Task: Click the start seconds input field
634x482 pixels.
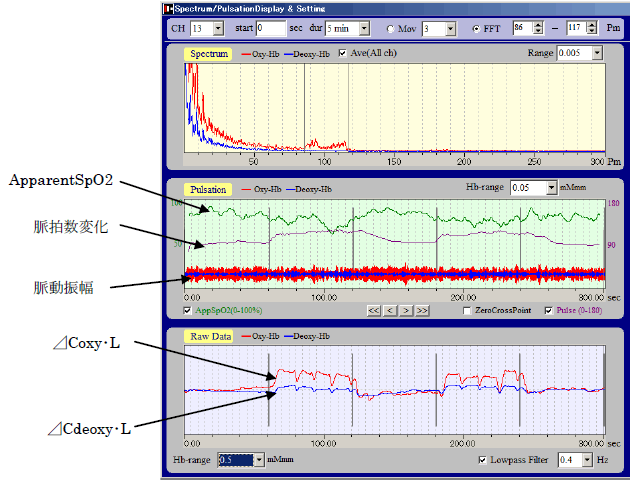Action: coord(271,28)
